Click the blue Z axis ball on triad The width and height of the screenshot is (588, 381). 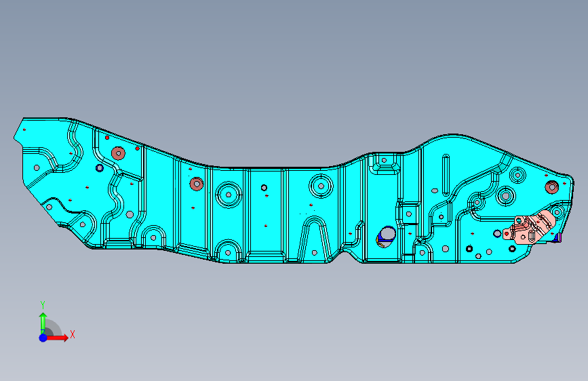(x=43, y=338)
